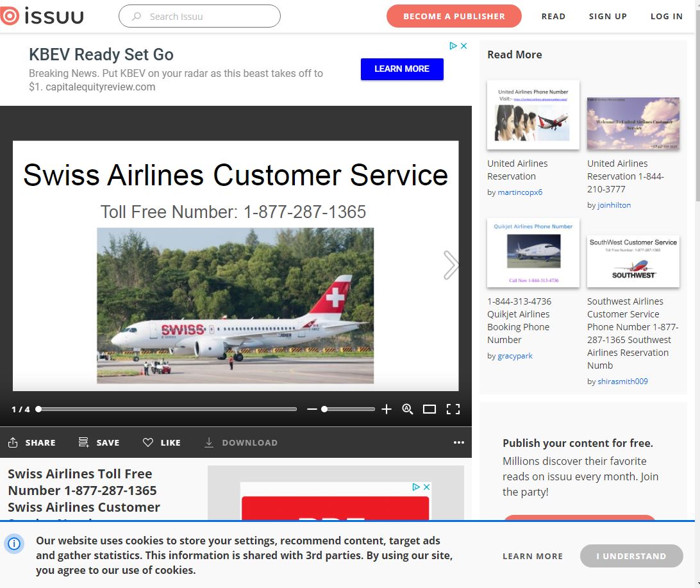Click the 1 / 4 page counter
The height and width of the screenshot is (588, 700).
pyautogui.click(x=21, y=409)
